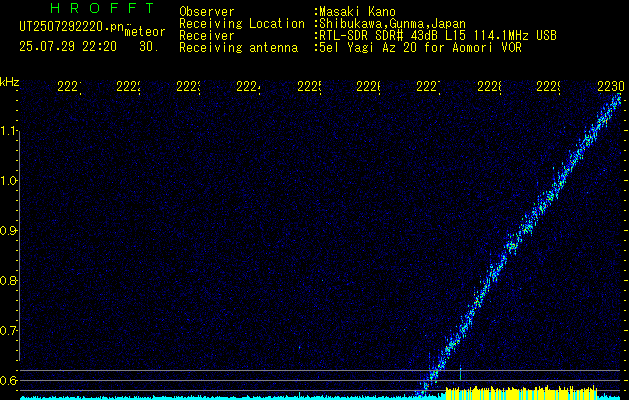The height and width of the screenshot is (400, 629).
Task: Select the file name UT2507292220.pn
Action: (x=71, y=27)
